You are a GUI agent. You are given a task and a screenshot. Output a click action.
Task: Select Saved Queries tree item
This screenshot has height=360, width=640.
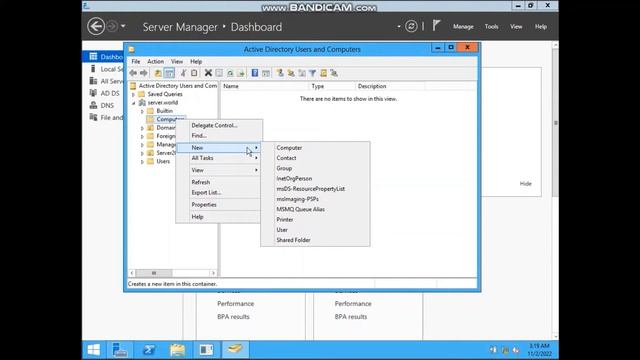165,94
